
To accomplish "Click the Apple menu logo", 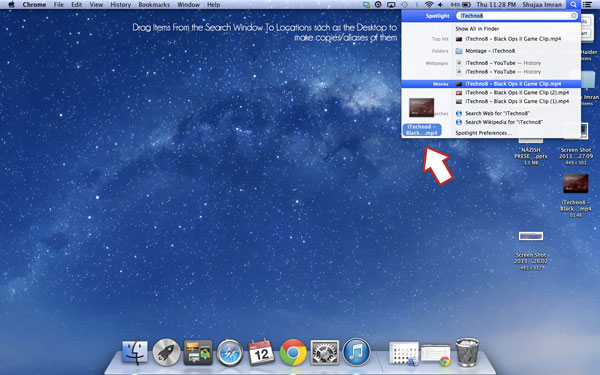I will (11, 5).
